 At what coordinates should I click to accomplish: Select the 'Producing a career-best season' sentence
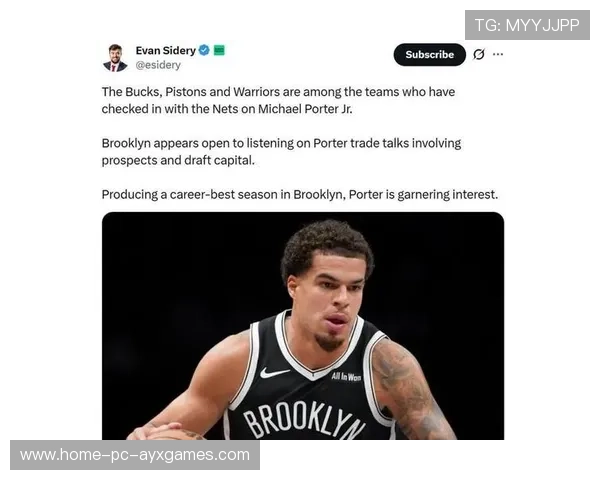click(300, 194)
